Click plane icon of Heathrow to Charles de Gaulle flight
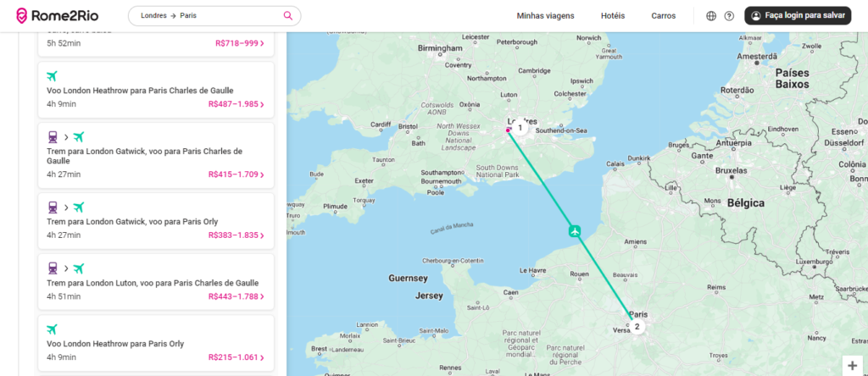Viewport: 868px width, 376px height. (x=53, y=76)
